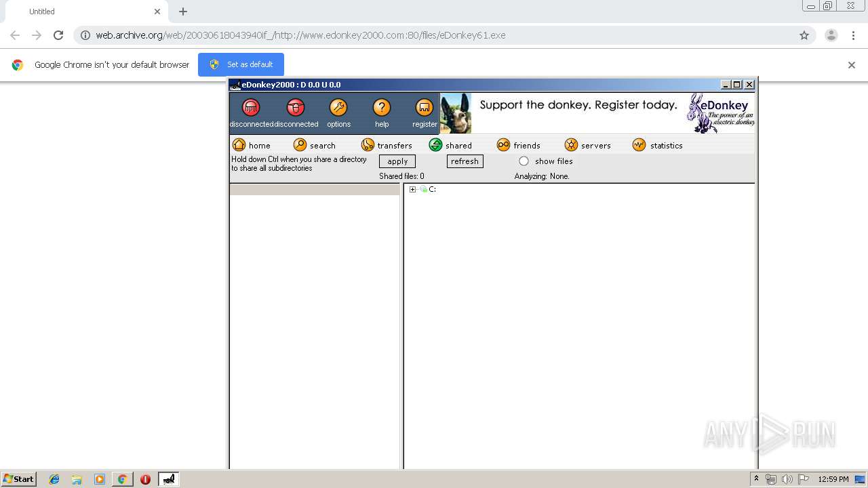This screenshot has height=488, width=868.
Task: Switch to the home tab
Action: point(252,145)
